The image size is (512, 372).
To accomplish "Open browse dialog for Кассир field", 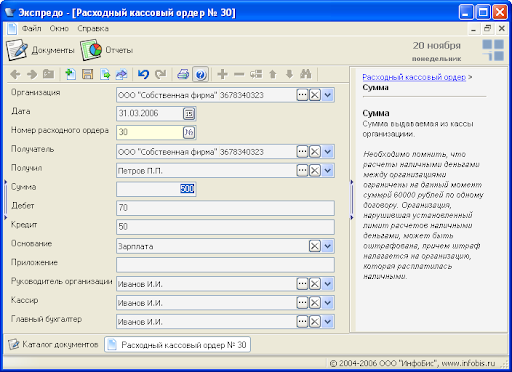I will pos(302,303).
